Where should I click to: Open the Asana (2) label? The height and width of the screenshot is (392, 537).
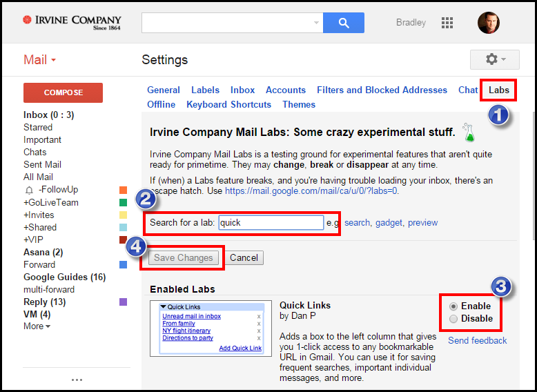[43, 253]
